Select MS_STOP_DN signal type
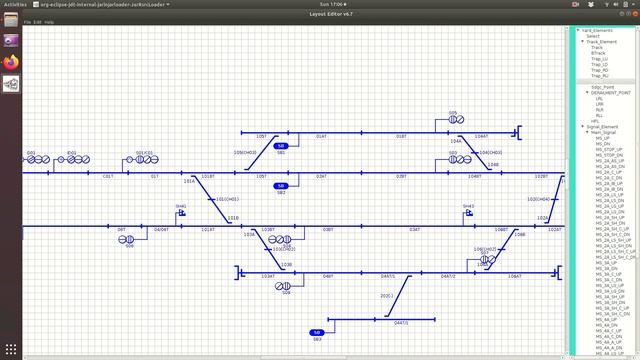This screenshot has width=640, height=360. (609, 155)
